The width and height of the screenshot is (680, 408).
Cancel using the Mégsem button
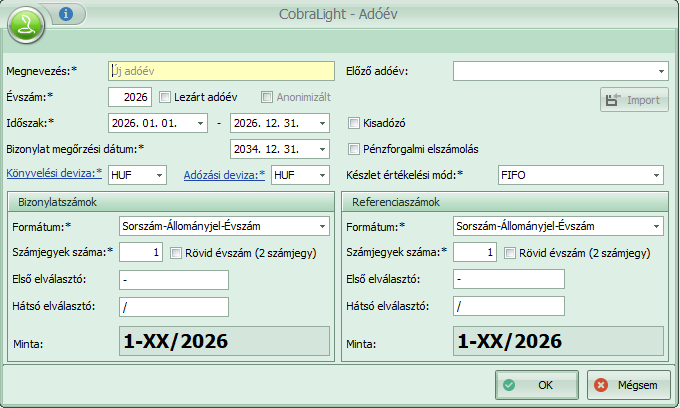click(628, 384)
